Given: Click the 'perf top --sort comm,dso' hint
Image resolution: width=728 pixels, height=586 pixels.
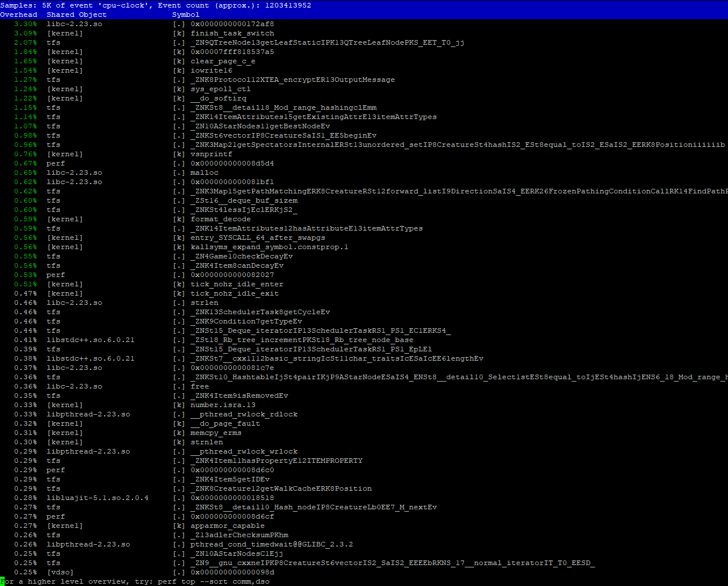Looking at the screenshot, I should (x=214, y=581).
